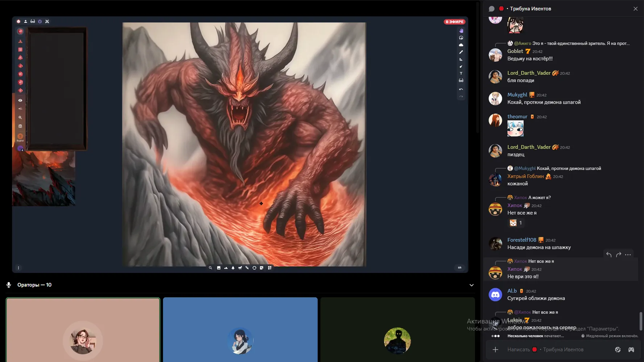Open attachment plus button in chat
Screen dimensions: 644x362
495,350
